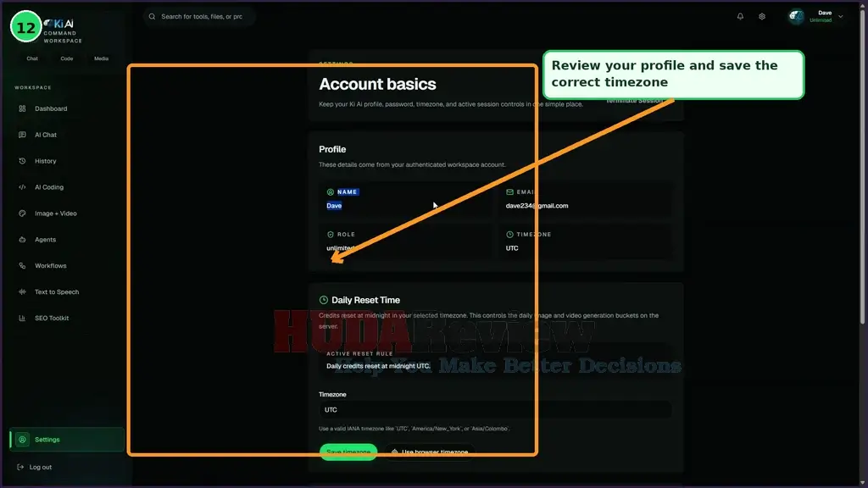Click the AI Chat message icon
The height and width of the screenshot is (488, 868).
click(x=22, y=135)
